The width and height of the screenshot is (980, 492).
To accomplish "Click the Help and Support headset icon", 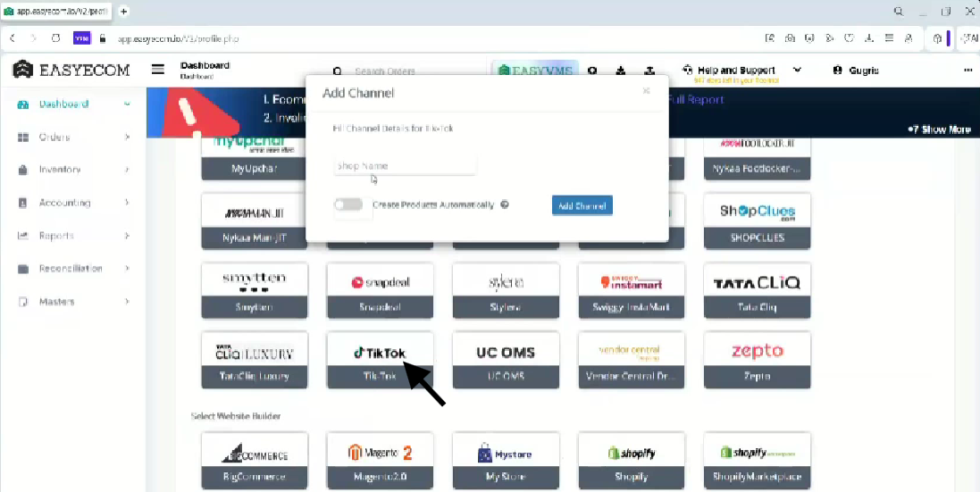I will (x=687, y=70).
